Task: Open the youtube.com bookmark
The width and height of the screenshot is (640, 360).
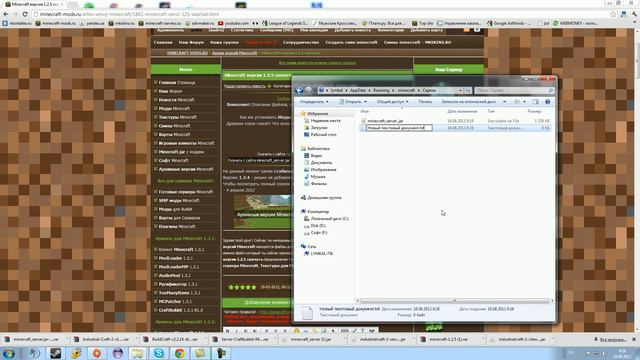Action: 233,23
